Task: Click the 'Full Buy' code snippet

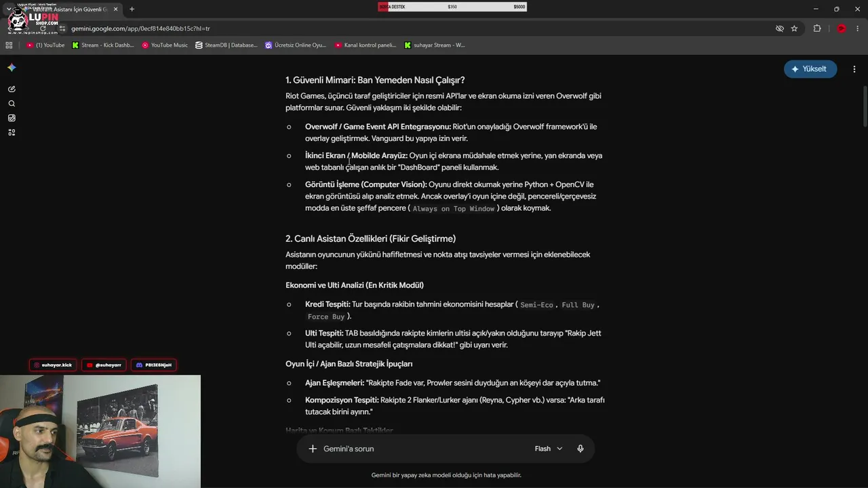Action: pos(578,305)
